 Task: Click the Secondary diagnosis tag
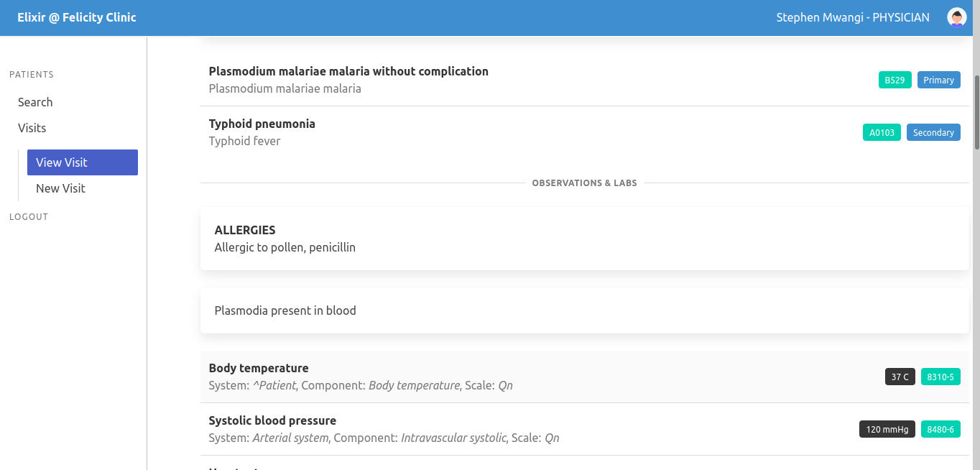point(933,132)
